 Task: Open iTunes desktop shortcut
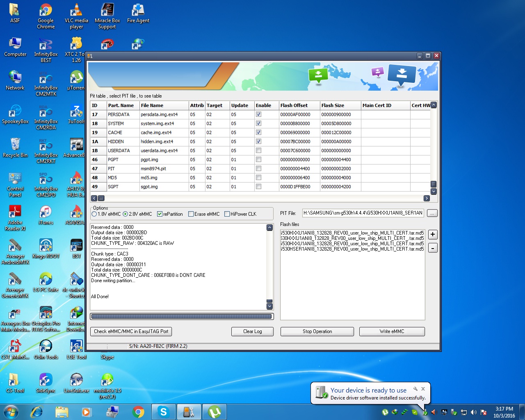tap(46, 215)
